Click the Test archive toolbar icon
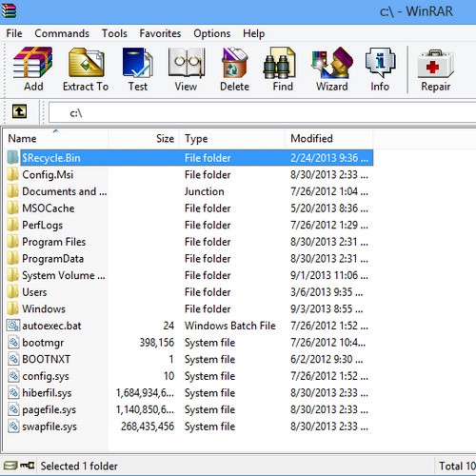Viewport: 476px width, 476px height. click(x=137, y=63)
